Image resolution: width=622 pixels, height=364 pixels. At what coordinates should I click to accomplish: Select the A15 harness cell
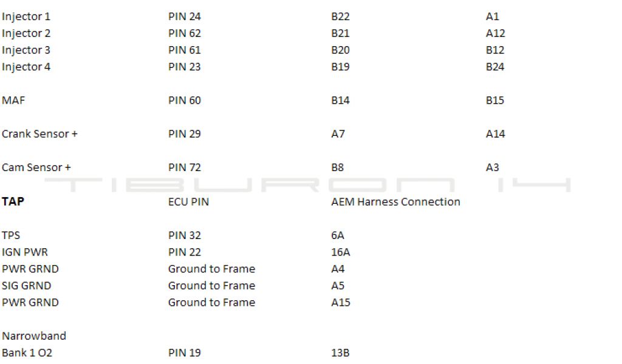pos(340,302)
